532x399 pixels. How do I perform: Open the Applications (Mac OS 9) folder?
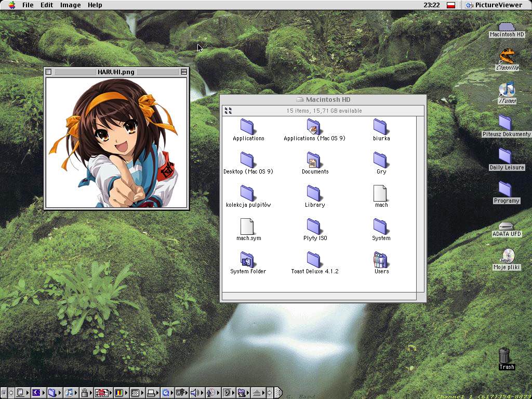coord(314,129)
